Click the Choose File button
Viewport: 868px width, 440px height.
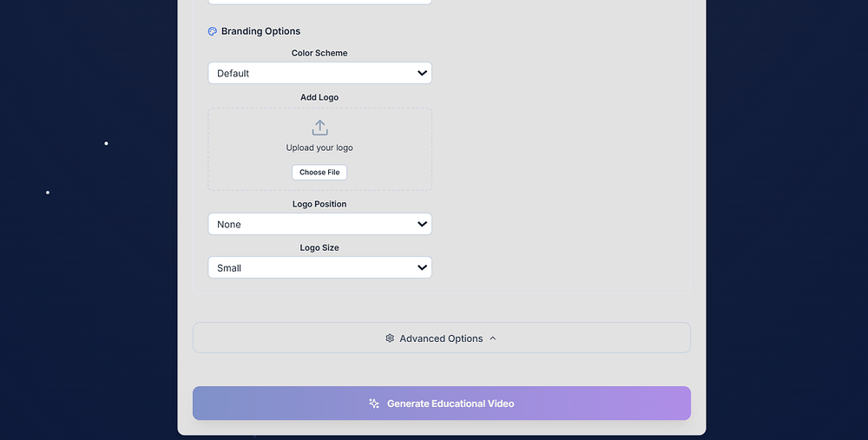[x=319, y=172]
